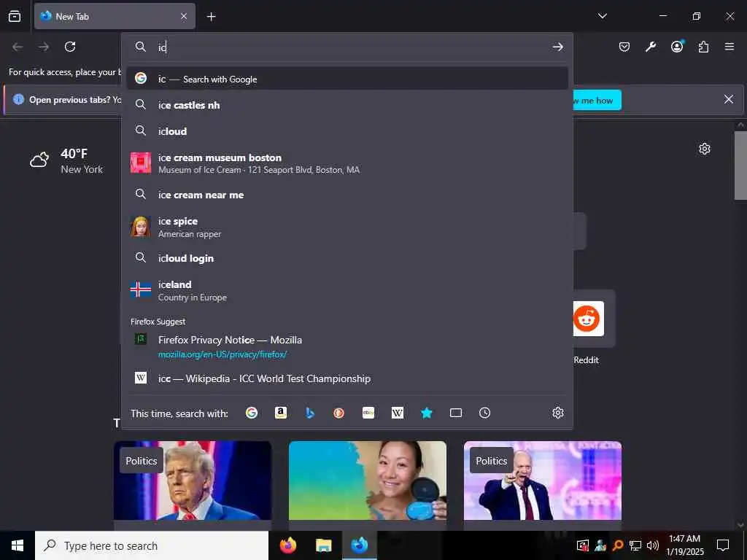Image resolution: width=747 pixels, height=560 pixels.
Task: Search this time with Google icon
Action: (252, 413)
